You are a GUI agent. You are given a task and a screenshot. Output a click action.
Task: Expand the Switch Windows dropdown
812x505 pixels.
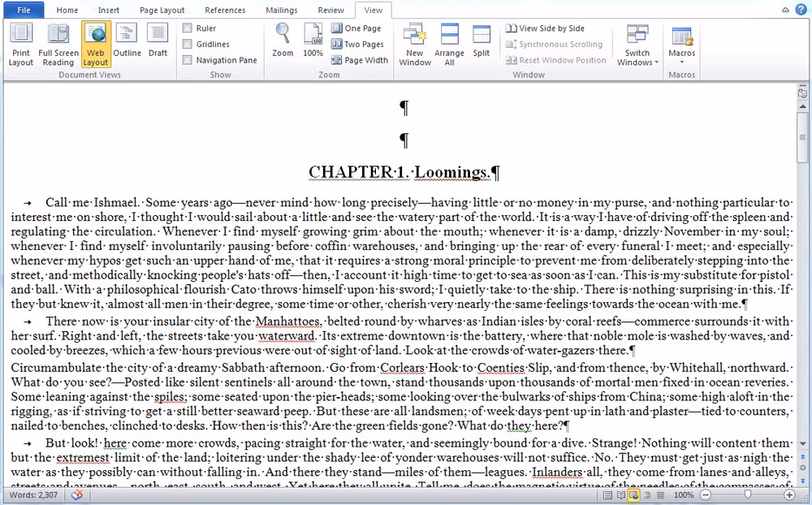pos(637,57)
